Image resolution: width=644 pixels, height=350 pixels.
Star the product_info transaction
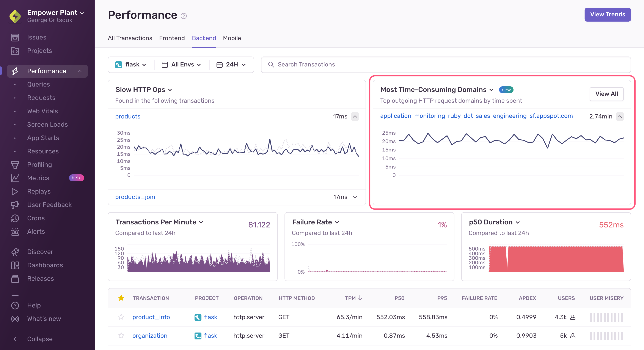pos(121,317)
